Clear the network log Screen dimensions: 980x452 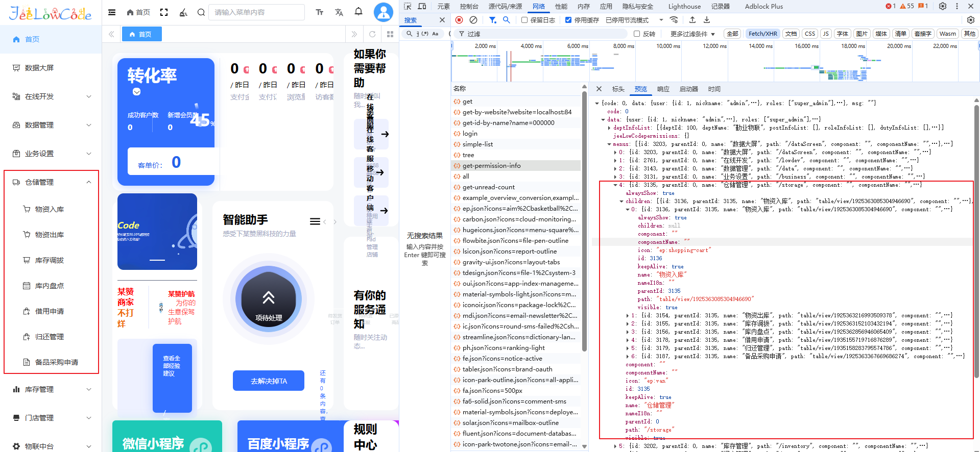point(473,20)
